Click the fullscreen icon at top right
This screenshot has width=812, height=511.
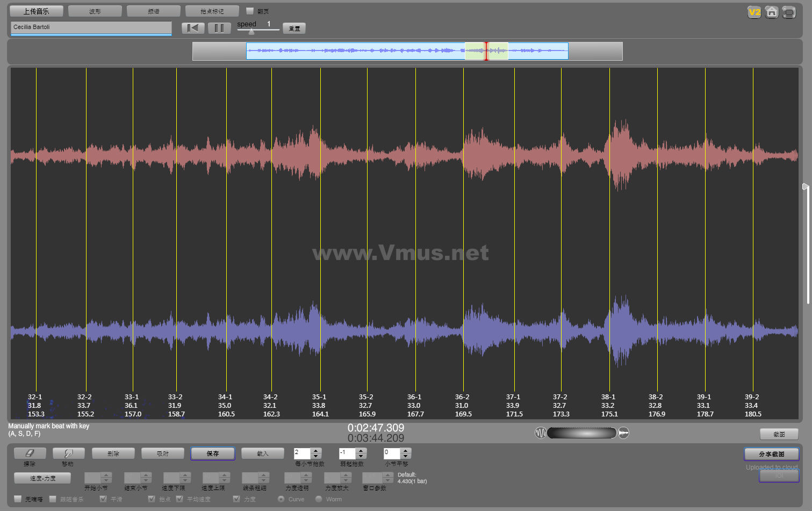point(789,12)
